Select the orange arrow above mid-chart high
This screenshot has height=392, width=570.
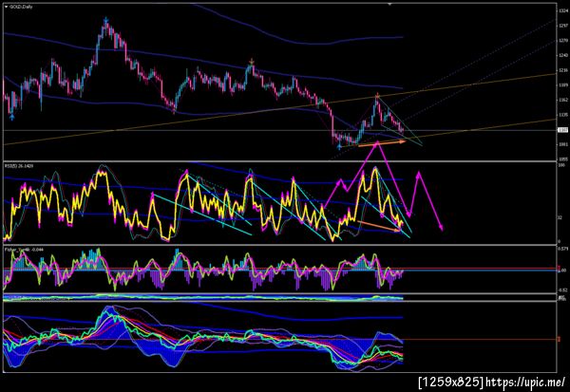pos(251,62)
